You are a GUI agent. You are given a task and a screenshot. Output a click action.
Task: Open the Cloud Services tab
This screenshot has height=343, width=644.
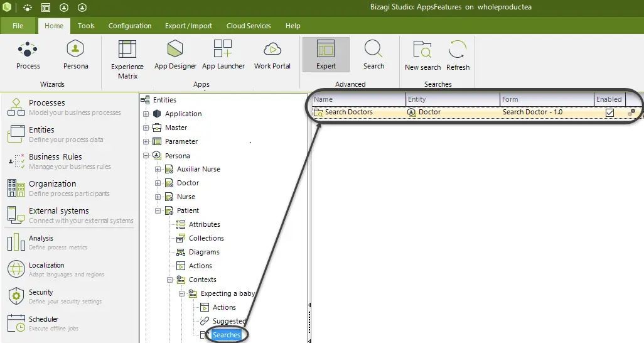249,26
